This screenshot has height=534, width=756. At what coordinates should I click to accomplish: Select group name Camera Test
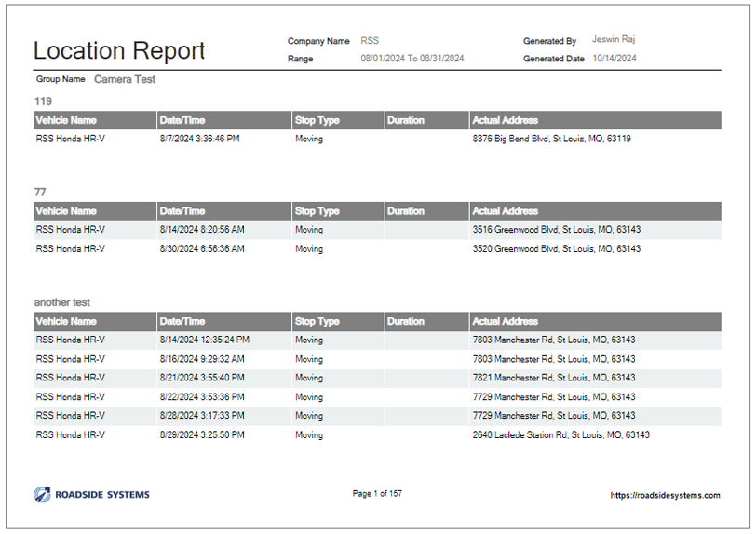pos(125,79)
